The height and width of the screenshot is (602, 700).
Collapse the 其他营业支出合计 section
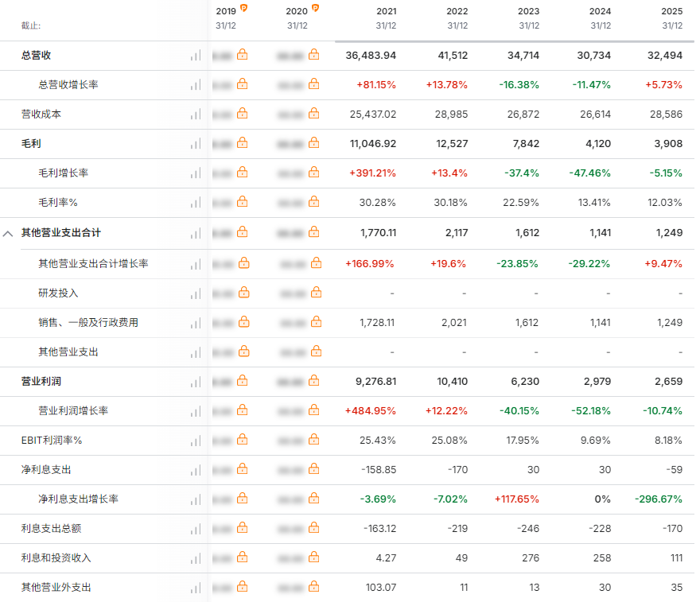pyautogui.click(x=8, y=234)
